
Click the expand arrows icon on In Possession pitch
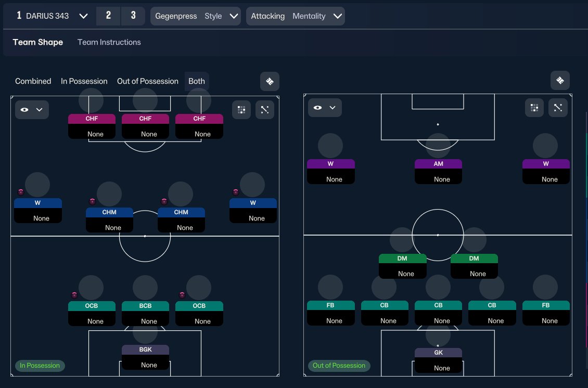point(265,109)
